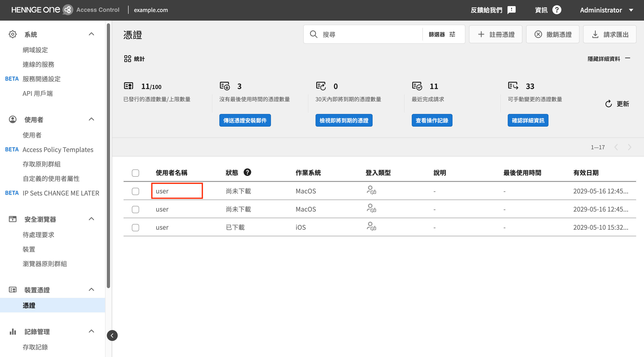The image size is (644, 357).
Task: Click login type icon in iOS row
Action: pyautogui.click(x=371, y=226)
